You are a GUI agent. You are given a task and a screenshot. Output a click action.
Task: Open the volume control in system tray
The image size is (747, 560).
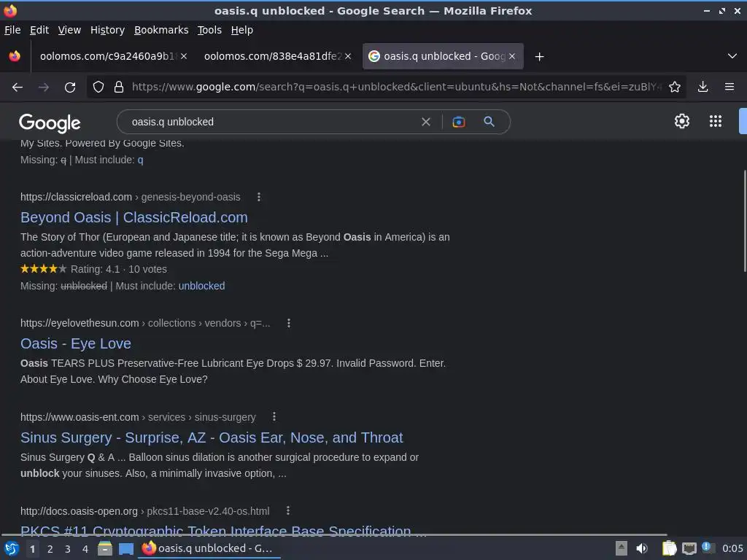pos(642,548)
